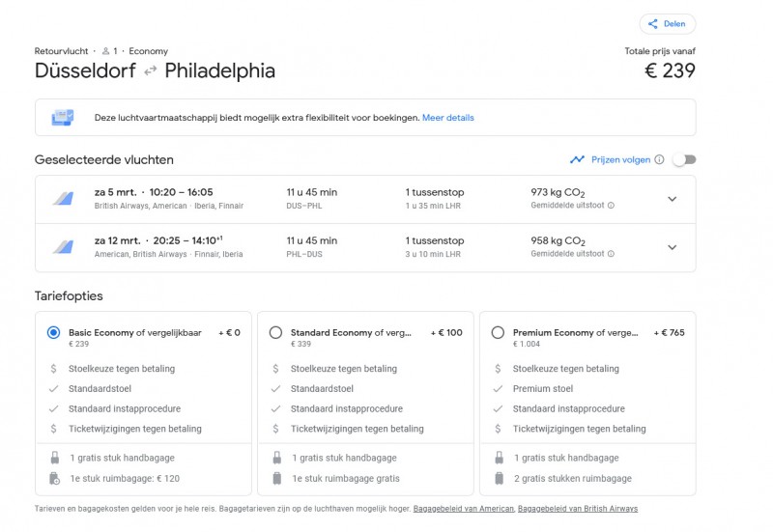
Task: Click the info icon next to Prijzen volgen
Action: 659,159
